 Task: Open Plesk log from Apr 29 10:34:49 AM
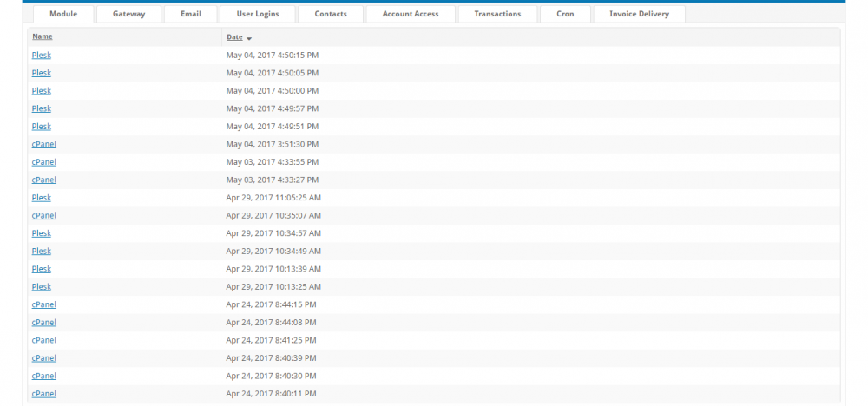(x=42, y=251)
